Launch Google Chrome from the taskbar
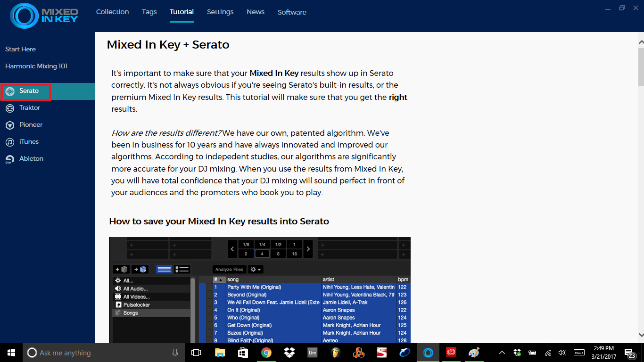Screen dimensions: 644x362 [x=266, y=353]
